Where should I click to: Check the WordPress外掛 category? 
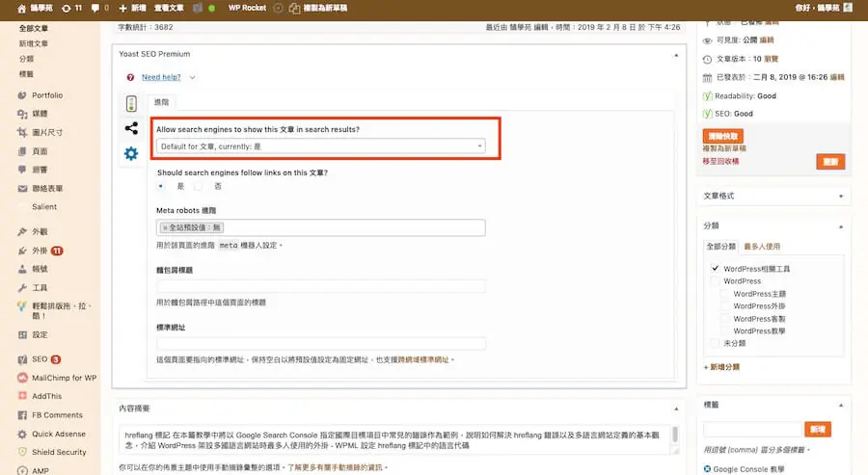[725, 305]
